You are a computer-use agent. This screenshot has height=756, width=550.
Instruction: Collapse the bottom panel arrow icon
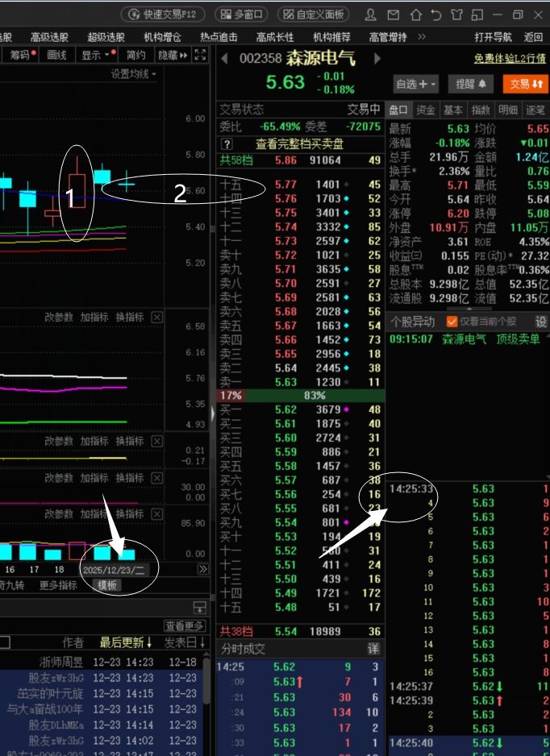(200, 608)
